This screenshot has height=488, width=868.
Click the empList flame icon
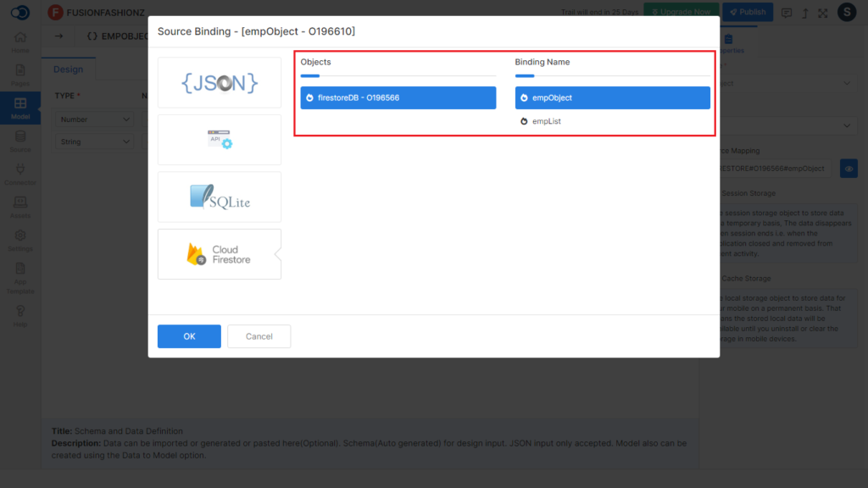tap(524, 121)
